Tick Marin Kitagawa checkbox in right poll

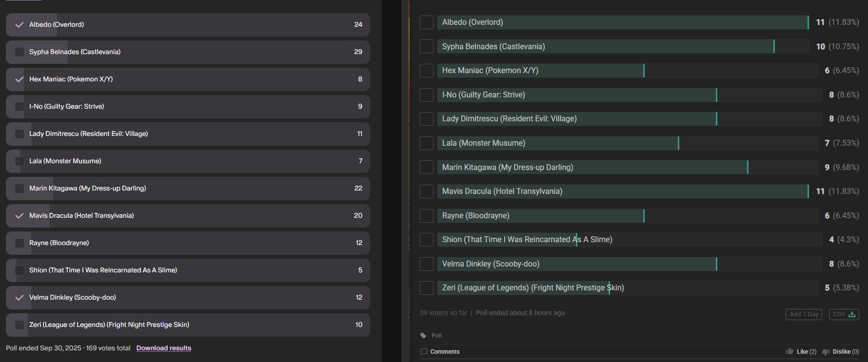click(x=427, y=167)
